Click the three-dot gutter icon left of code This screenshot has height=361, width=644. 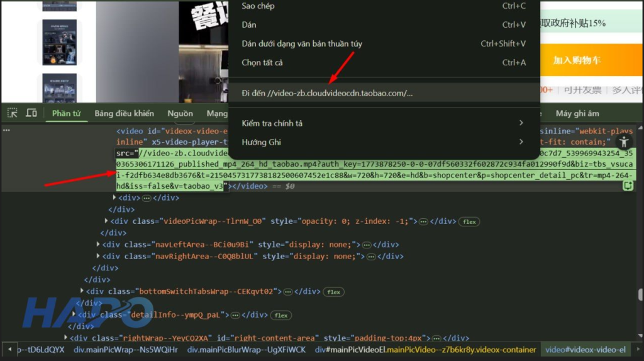(7, 130)
